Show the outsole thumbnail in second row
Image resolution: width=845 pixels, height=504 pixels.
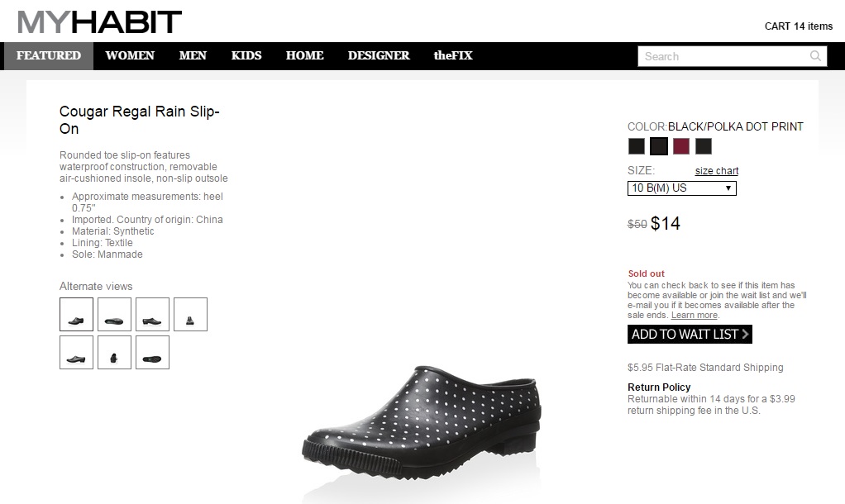click(152, 352)
